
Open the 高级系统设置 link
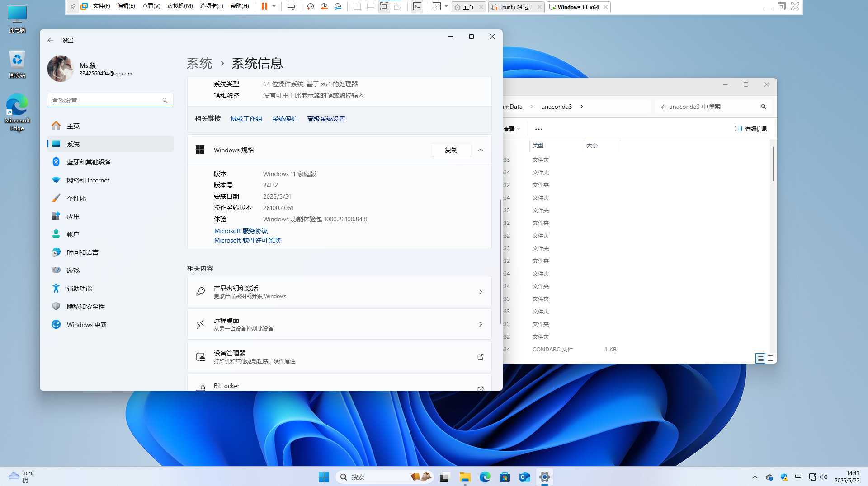326,119
